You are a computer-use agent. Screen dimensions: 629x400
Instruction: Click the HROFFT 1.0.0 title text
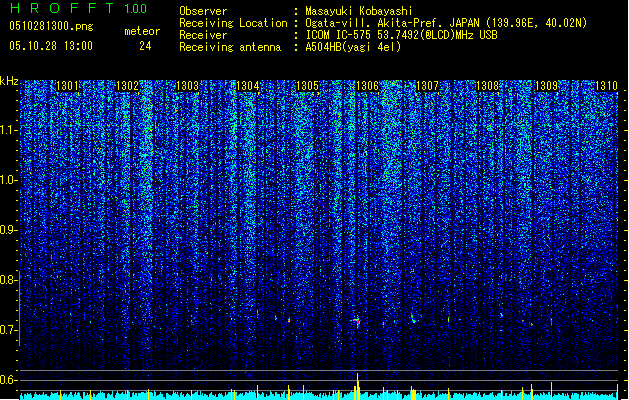click(79, 8)
